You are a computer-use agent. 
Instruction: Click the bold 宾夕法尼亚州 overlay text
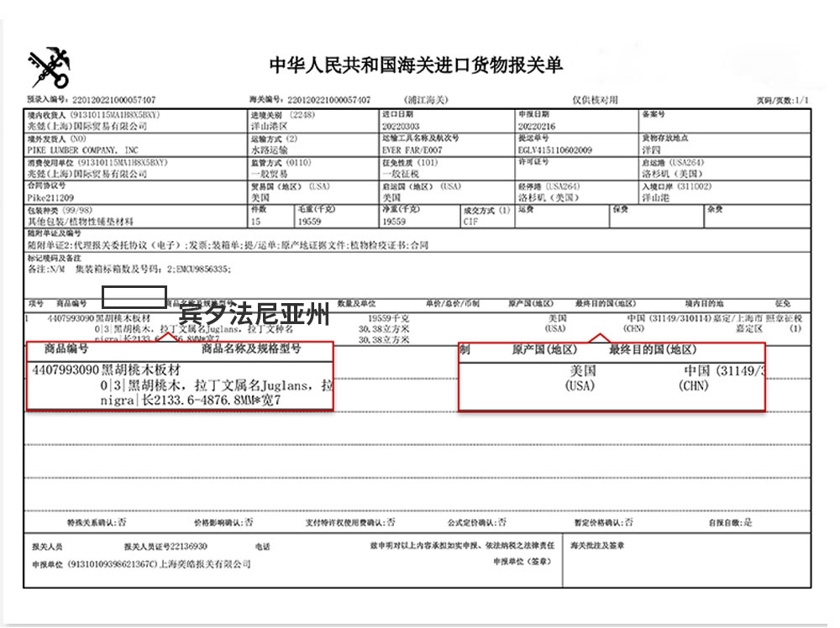[255, 316]
